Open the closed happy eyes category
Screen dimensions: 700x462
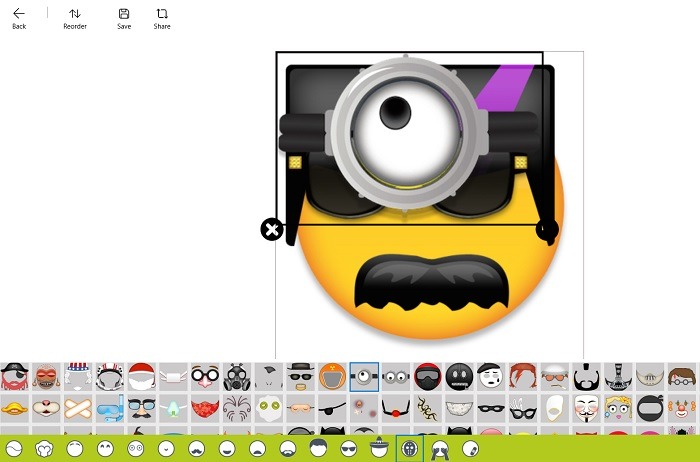tap(105, 448)
